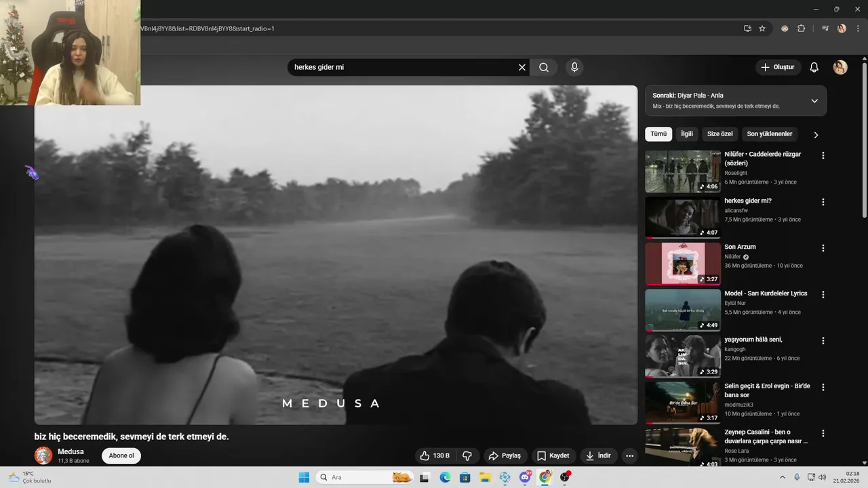Click the Abone ol subscribe button
This screenshot has width=868, height=488.
(x=121, y=455)
